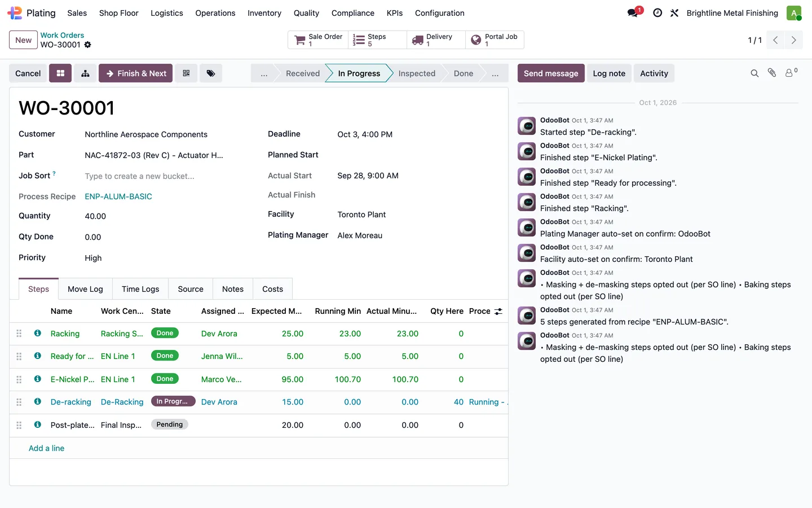Open the Steps smart button
The width and height of the screenshot is (812, 508).
[377, 40]
